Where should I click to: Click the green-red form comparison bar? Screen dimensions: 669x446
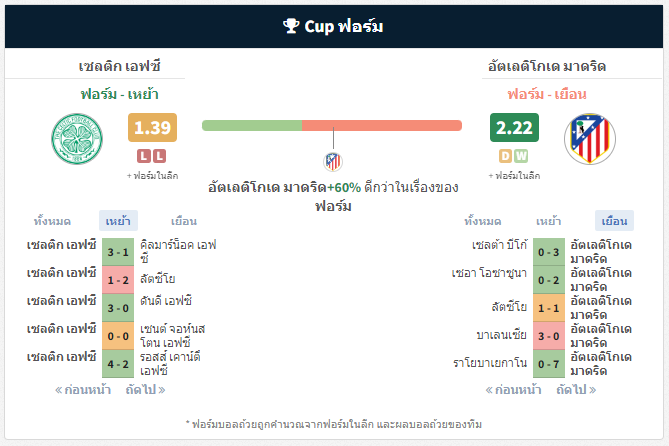[332, 125]
